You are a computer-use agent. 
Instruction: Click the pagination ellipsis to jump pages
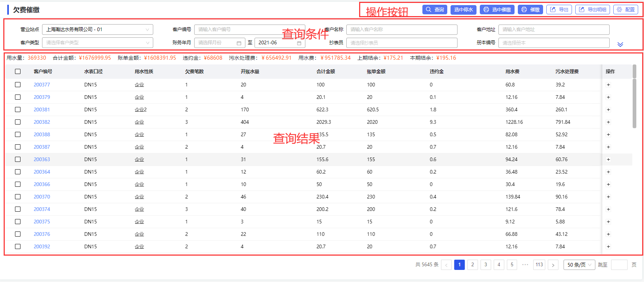pos(525,265)
